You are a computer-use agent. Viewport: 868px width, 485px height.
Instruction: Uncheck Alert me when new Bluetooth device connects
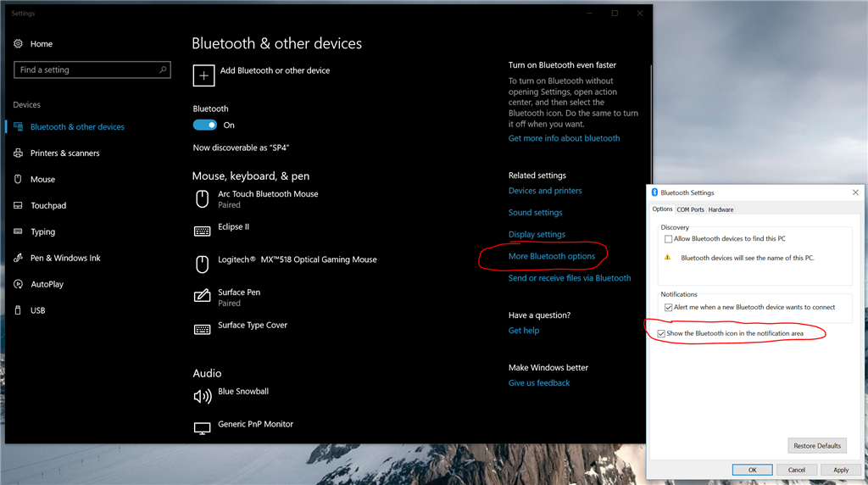668,307
